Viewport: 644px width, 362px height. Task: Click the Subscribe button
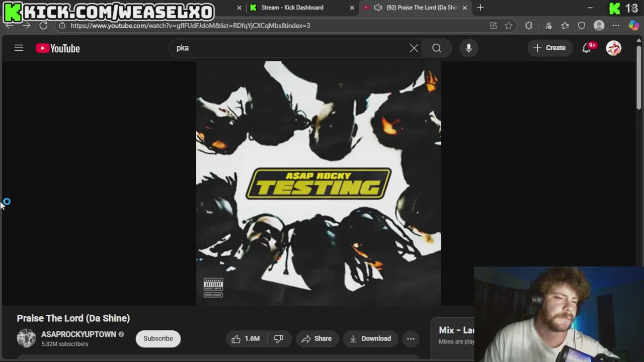(x=158, y=338)
